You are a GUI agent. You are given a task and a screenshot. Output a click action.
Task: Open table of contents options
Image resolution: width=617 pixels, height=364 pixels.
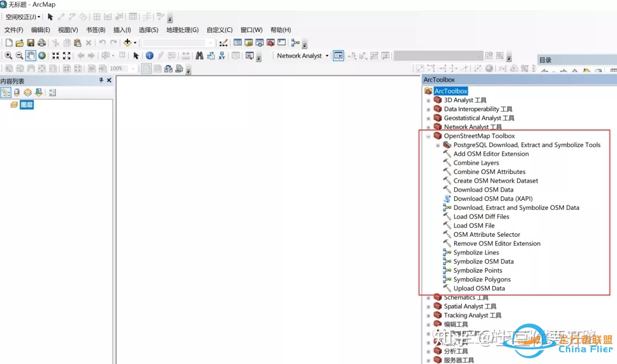53,93
